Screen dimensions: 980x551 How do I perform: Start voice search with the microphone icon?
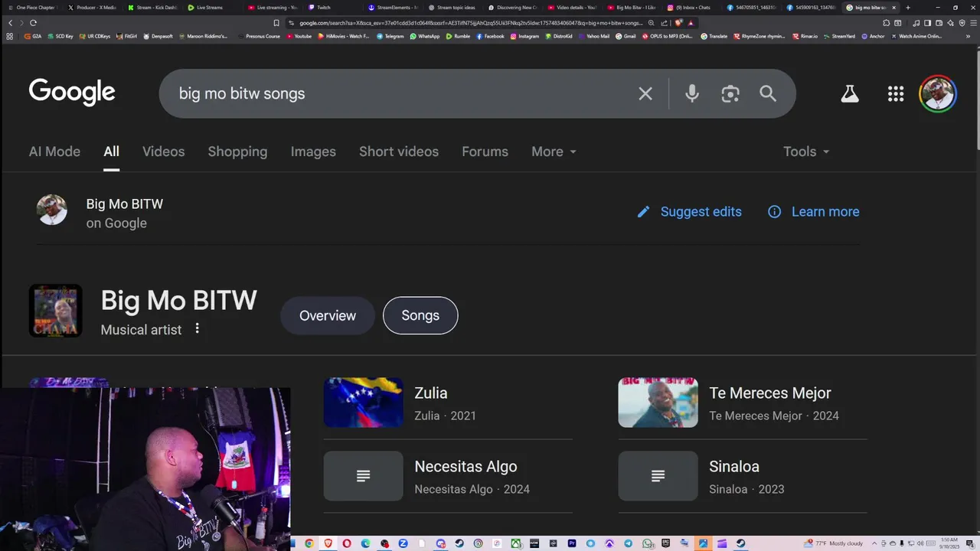pyautogui.click(x=692, y=93)
